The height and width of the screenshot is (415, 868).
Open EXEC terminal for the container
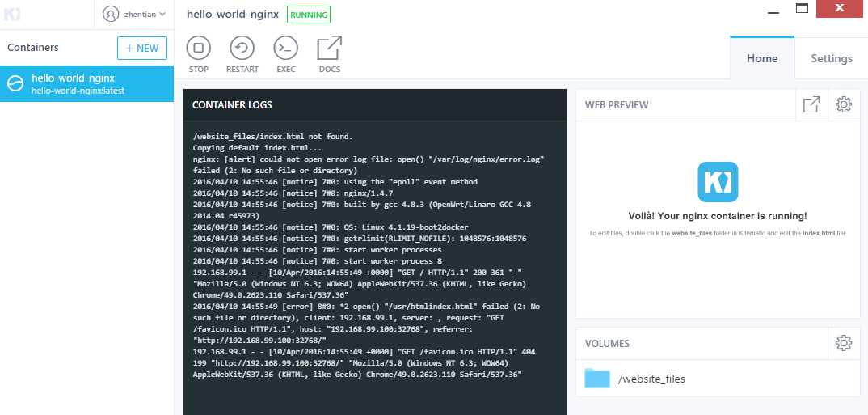tap(285, 49)
